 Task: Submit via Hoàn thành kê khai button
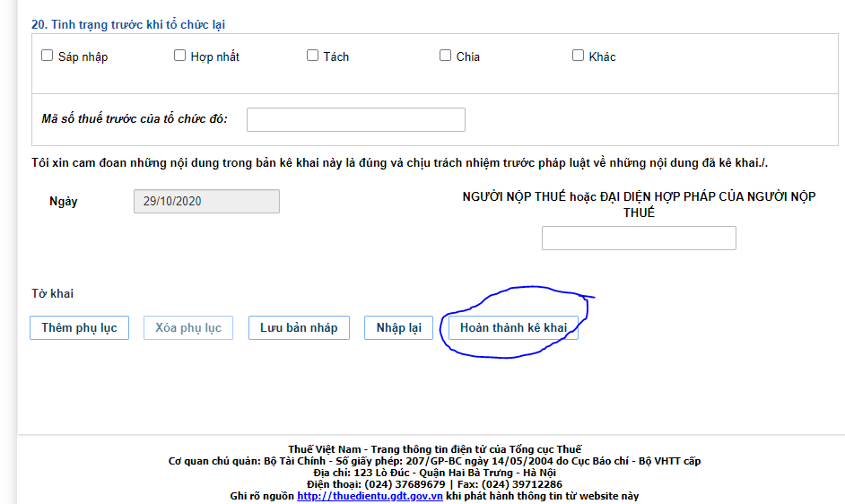pyautogui.click(x=513, y=327)
